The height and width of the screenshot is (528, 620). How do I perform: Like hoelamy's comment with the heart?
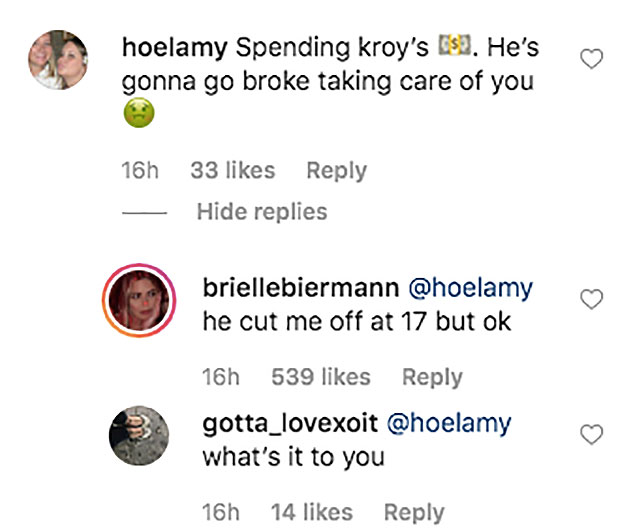click(592, 60)
